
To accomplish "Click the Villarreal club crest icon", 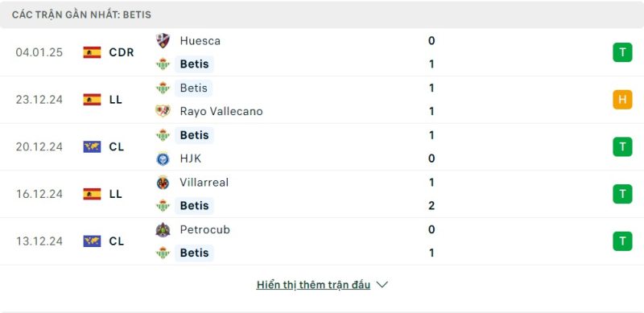I will pos(163,183).
